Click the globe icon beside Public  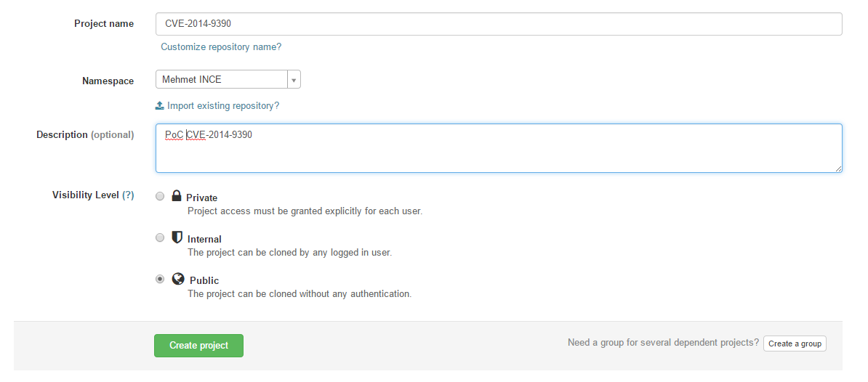point(177,279)
